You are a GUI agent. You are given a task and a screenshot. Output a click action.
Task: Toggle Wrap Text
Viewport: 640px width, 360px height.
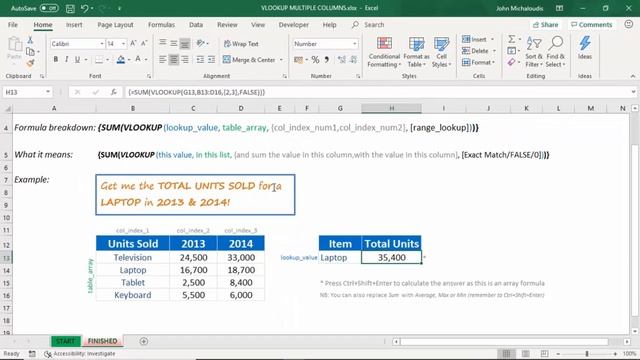[241, 44]
